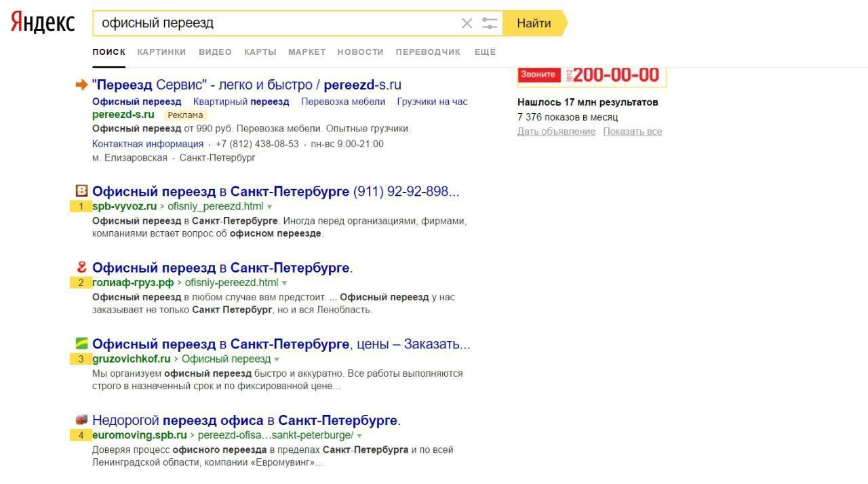Expand dropdown arrow next to gruzovichkof.ru URL

pos(277,359)
